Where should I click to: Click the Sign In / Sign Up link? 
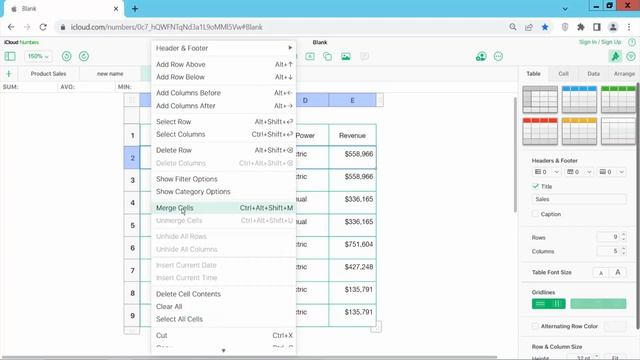600,42
